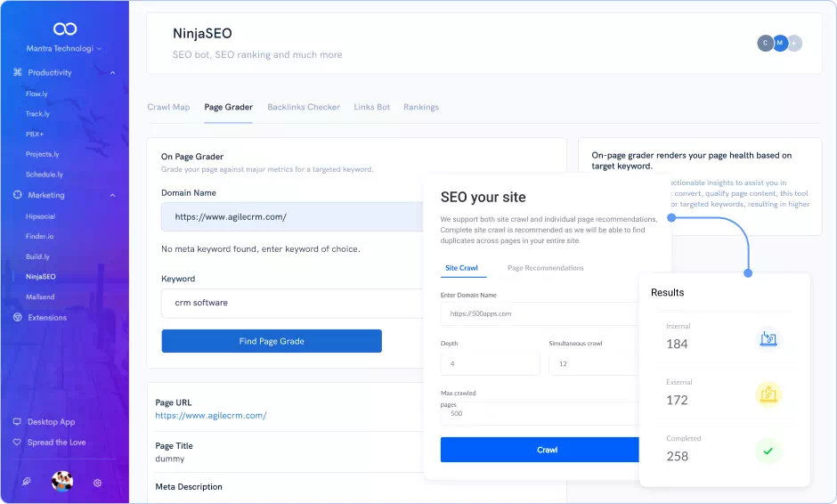The width and height of the screenshot is (837, 504).
Task: Click the Meta Description label
Action: [x=189, y=487]
